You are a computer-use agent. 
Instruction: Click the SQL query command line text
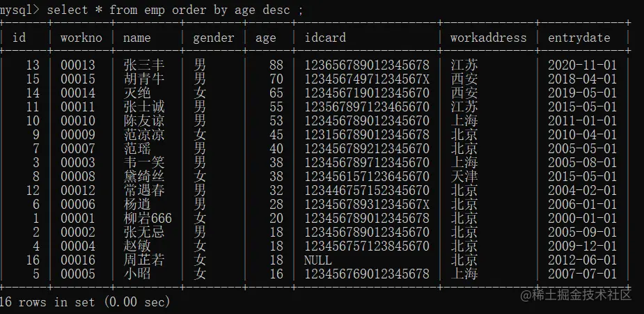click(152, 10)
